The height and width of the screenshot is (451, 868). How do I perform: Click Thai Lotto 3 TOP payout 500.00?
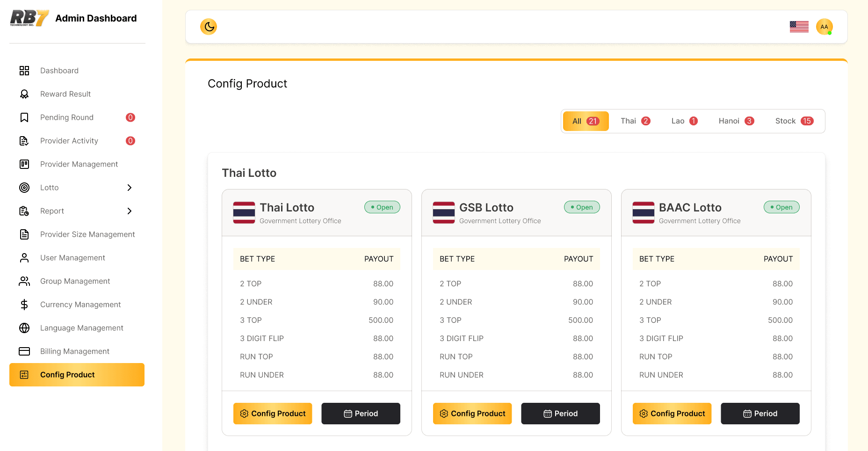[x=381, y=320]
